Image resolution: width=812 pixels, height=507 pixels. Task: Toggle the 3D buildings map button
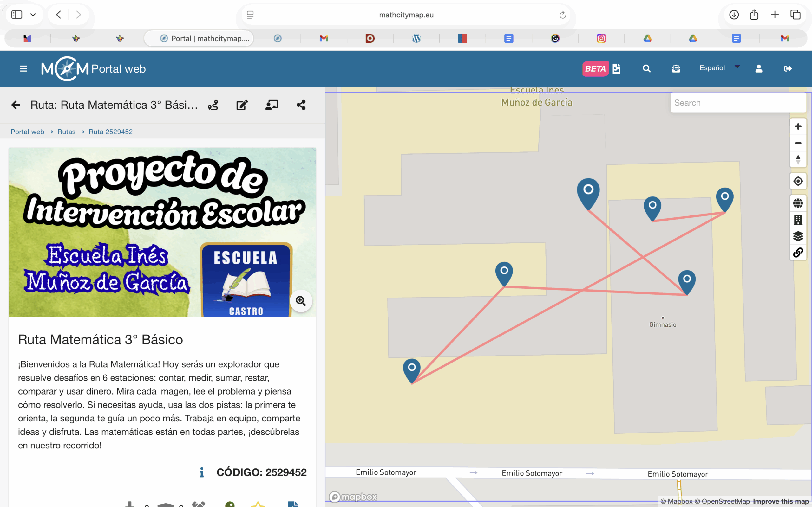[x=798, y=220]
